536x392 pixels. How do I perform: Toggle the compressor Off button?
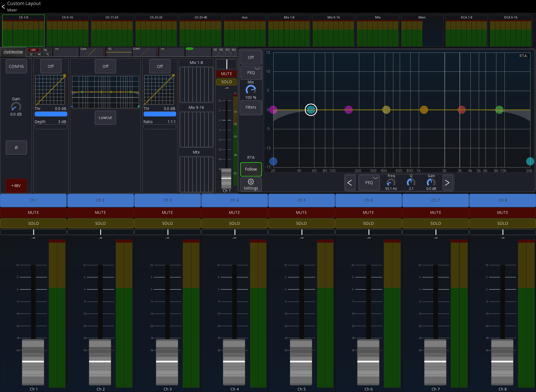point(160,66)
